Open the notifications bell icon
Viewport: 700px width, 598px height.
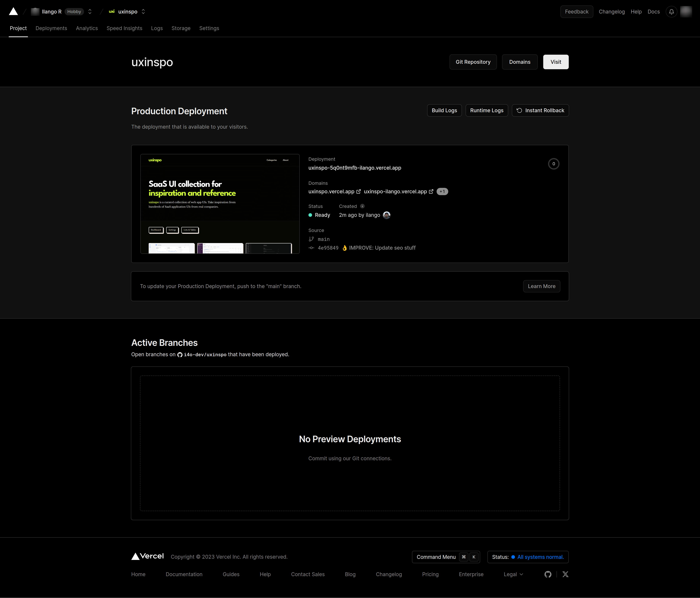pos(671,11)
